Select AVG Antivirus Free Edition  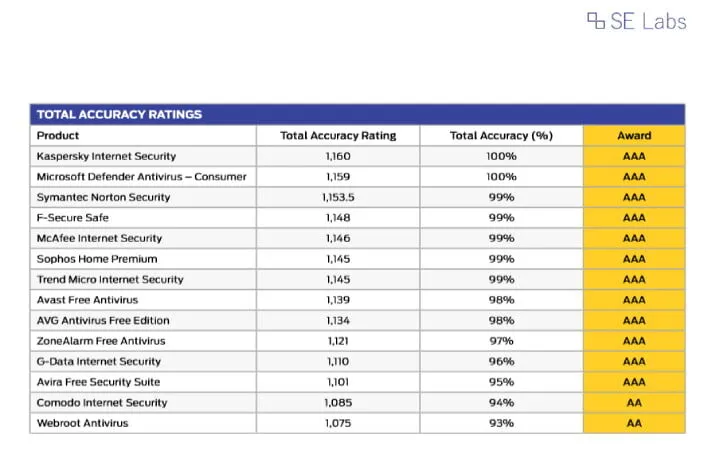103,321
